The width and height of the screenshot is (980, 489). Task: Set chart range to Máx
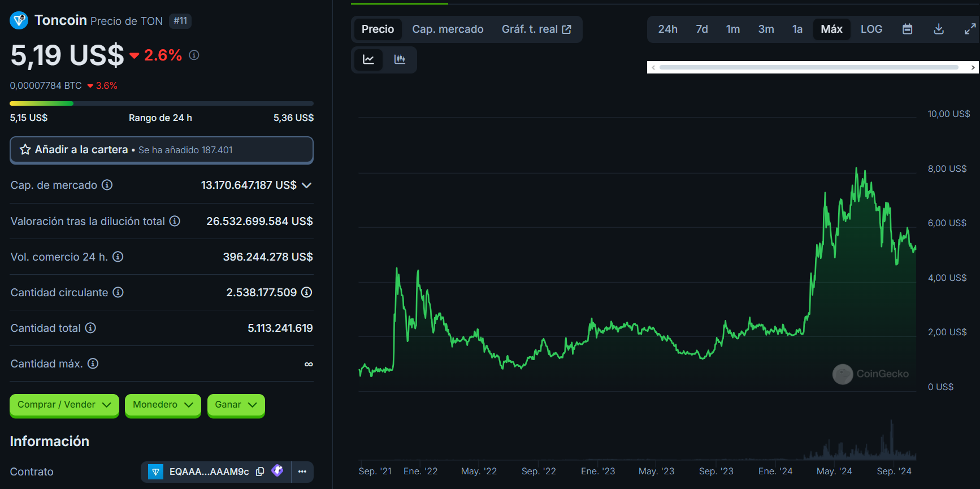click(831, 29)
